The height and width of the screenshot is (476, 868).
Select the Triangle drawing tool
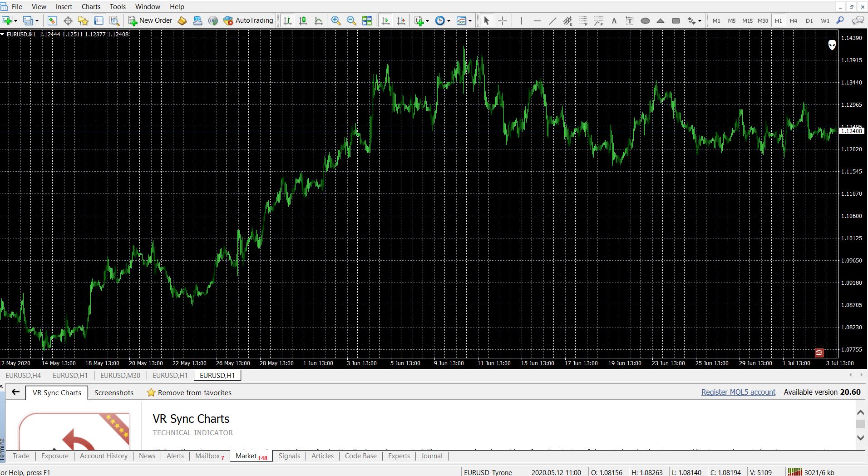pos(661,20)
